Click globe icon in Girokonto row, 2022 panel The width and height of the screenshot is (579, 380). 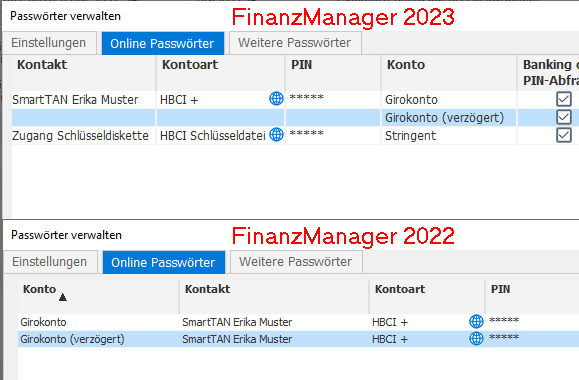(x=476, y=321)
